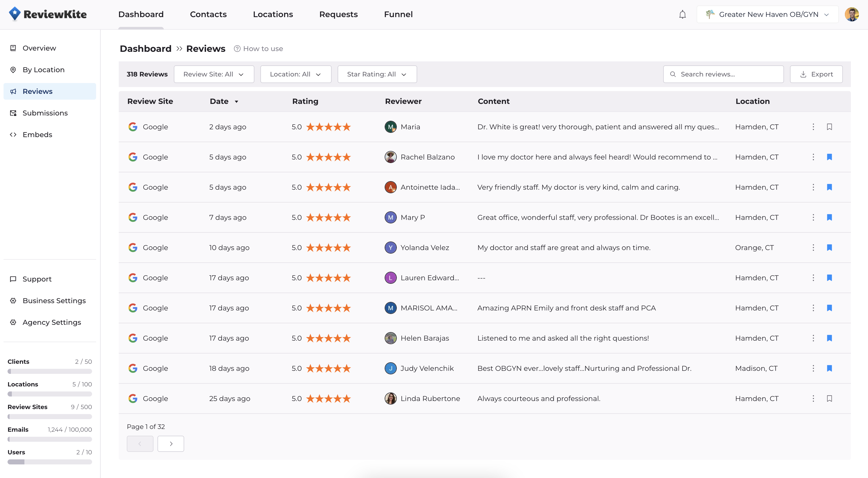The width and height of the screenshot is (868, 478).
Task: Click the Export button
Action: pyautogui.click(x=816, y=74)
